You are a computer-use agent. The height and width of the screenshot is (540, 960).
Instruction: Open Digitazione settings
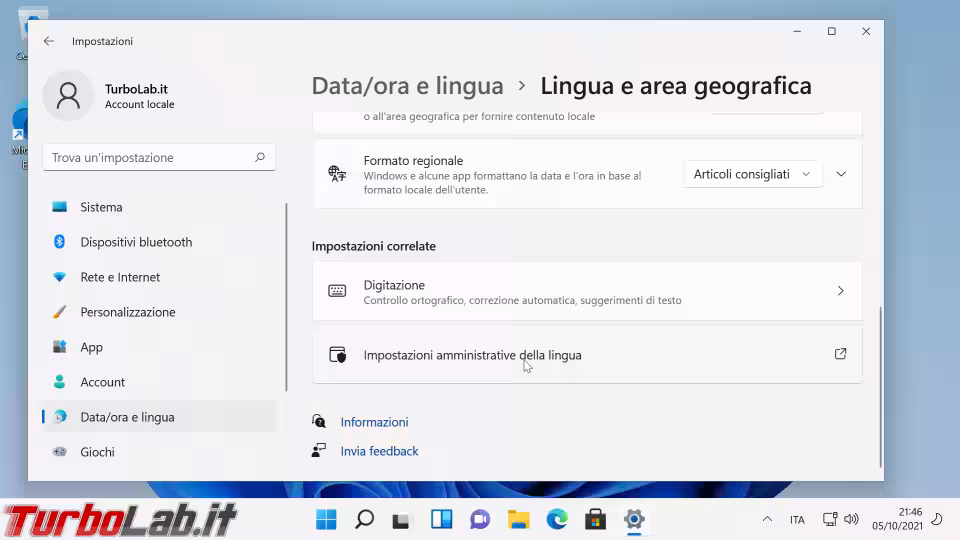(587, 291)
